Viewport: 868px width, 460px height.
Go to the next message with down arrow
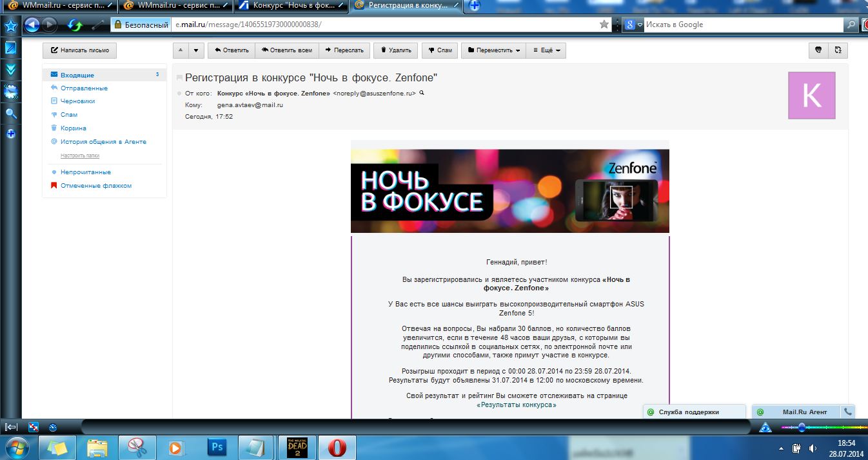coord(197,50)
